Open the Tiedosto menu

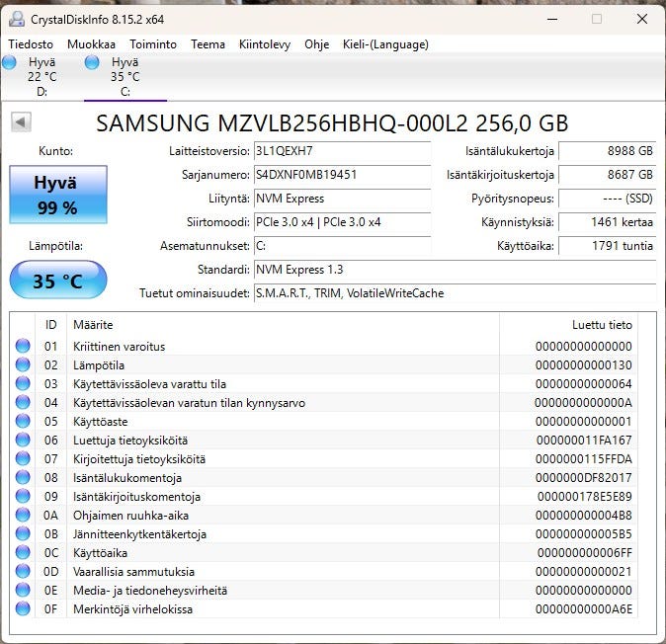33,44
